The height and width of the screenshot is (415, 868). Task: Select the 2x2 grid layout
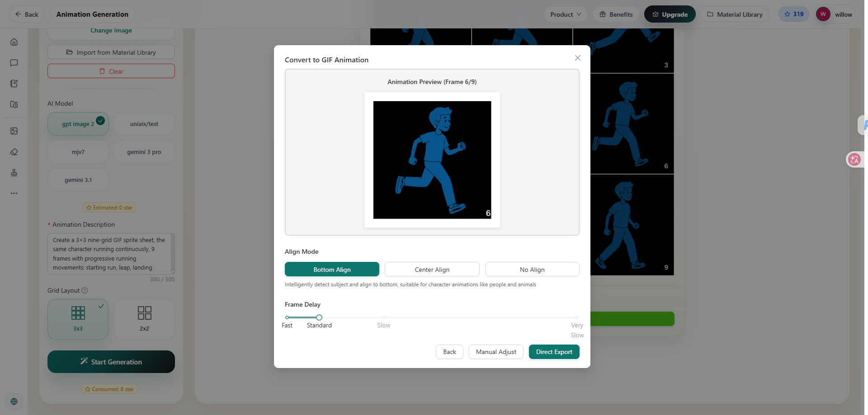tap(144, 319)
